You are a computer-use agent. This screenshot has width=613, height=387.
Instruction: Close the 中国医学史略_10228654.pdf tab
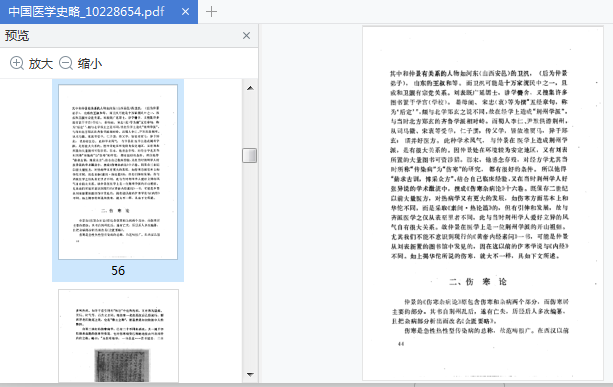[185, 12]
